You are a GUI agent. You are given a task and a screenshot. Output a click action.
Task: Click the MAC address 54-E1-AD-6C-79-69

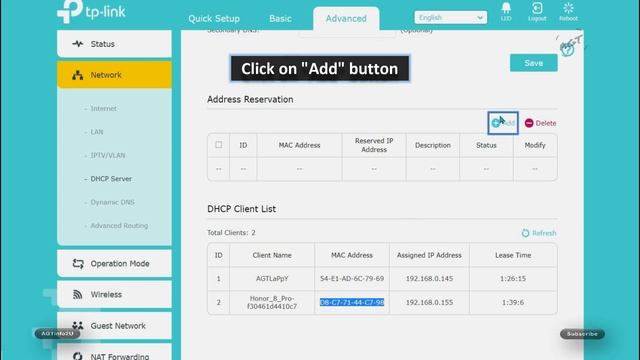click(x=352, y=278)
